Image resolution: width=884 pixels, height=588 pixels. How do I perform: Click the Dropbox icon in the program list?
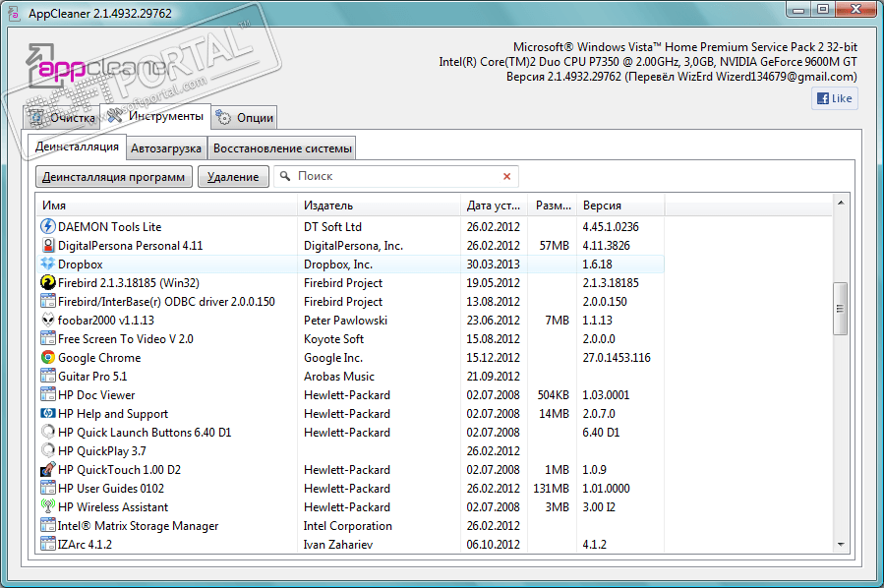tap(48, 265)
